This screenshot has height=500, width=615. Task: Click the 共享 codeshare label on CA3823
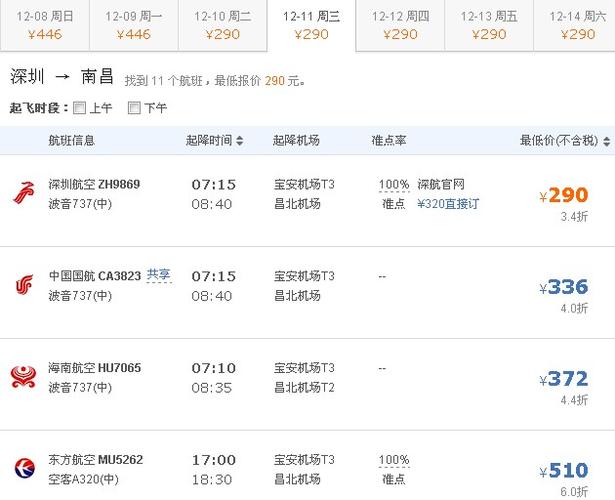[158, 275]
